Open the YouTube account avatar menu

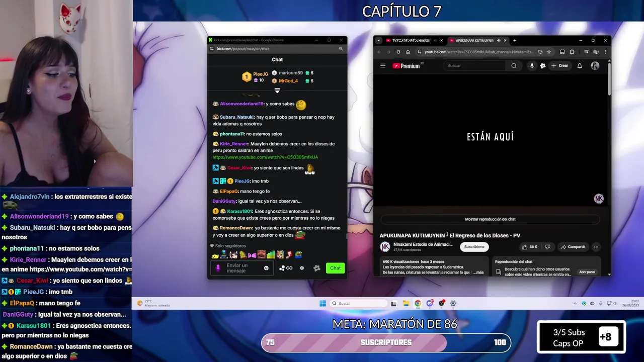coord(595,65)
